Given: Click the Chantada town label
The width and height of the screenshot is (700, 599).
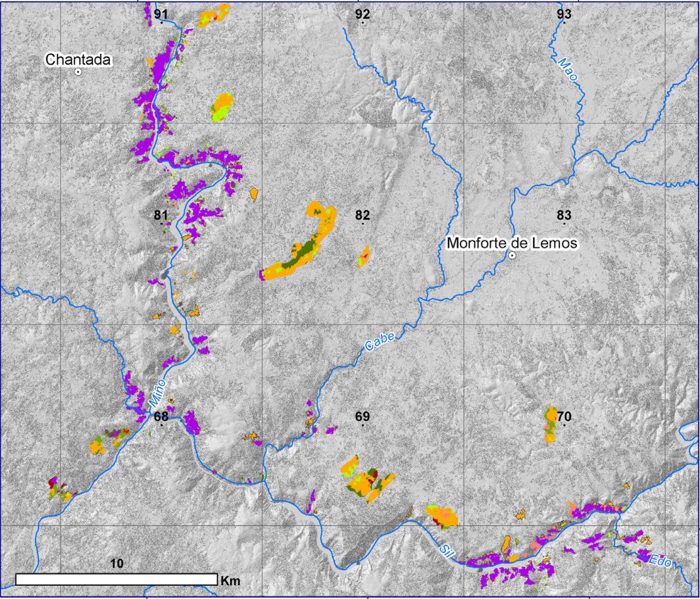Looking at the screenshot, I should [x=78, y=60].
